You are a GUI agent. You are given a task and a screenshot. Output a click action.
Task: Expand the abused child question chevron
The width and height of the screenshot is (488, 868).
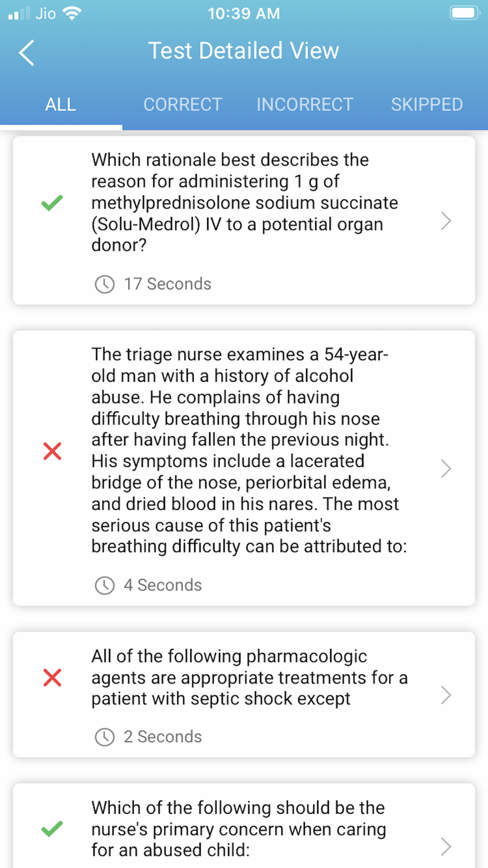(x=446, y=847)
